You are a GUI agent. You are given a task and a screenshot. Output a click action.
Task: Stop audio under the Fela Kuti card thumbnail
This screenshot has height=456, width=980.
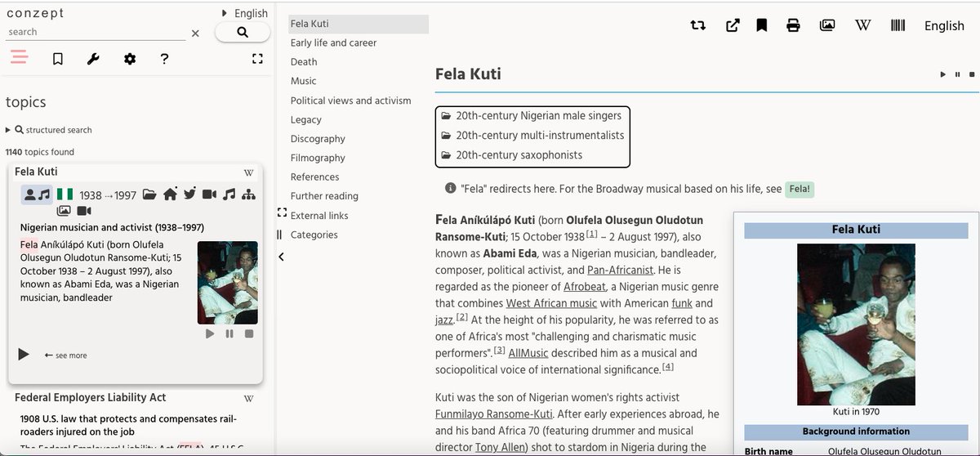249,333
